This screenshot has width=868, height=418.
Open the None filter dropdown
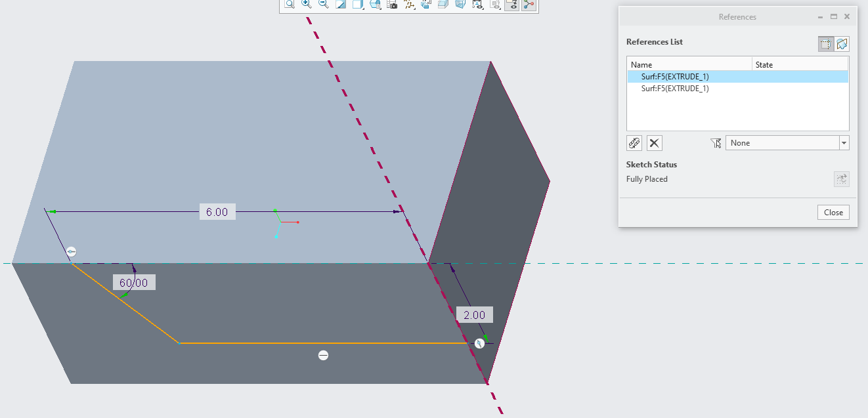[x=844, y=142]
